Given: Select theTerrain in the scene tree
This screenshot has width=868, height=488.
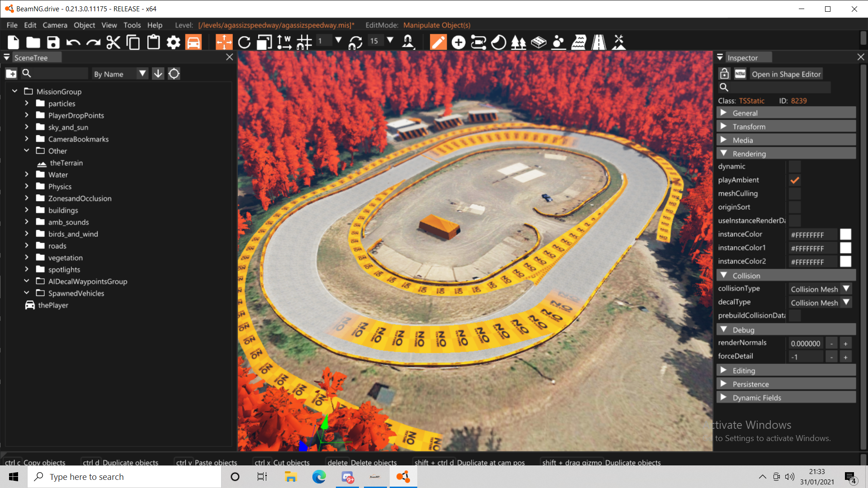Looking at the screenshot, I should (66, 163).
